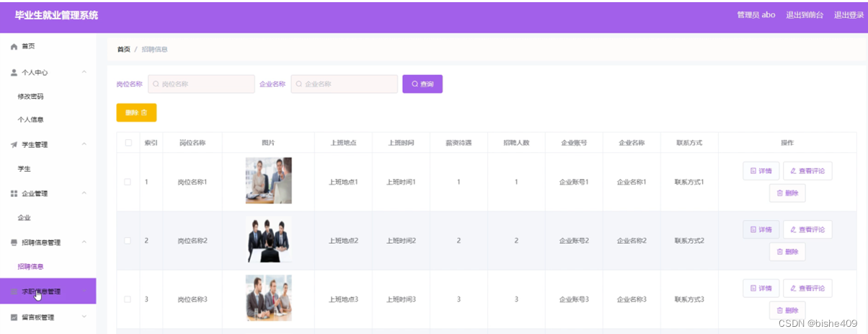Click the icon beside 求职信息管理

[14, 291]
